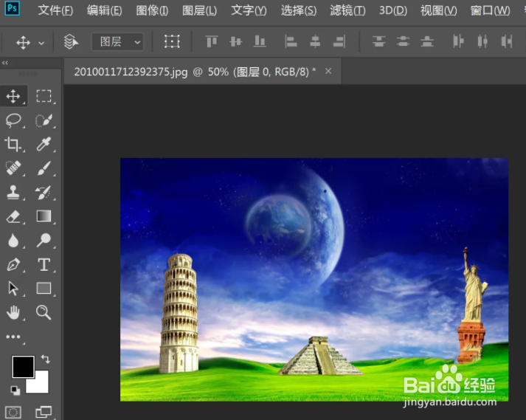This screenshot has width=526, height=420.
Task: Align top edges of layers
Action: [212, 41]
